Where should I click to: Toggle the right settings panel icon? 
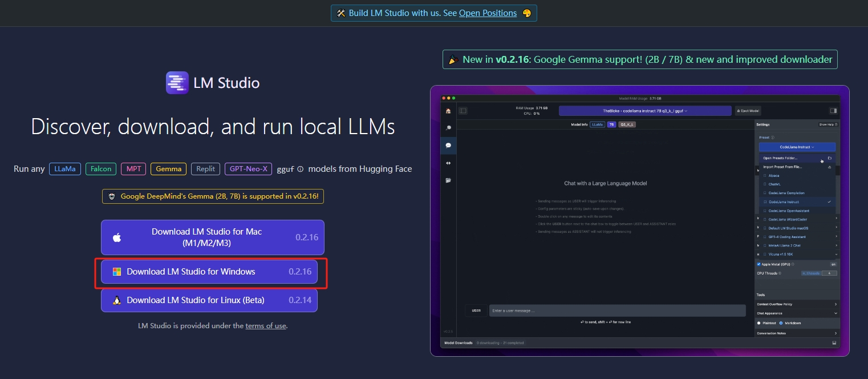[833, 111]
